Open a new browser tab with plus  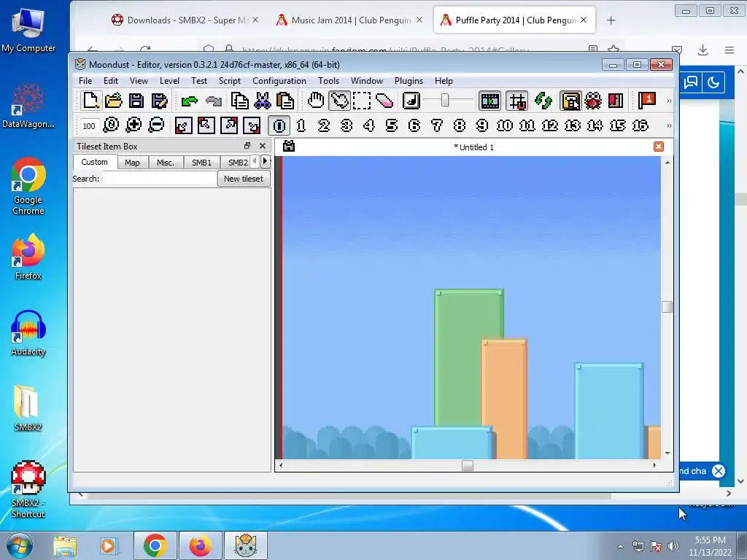pyautogui.click(x=611, y=20)
